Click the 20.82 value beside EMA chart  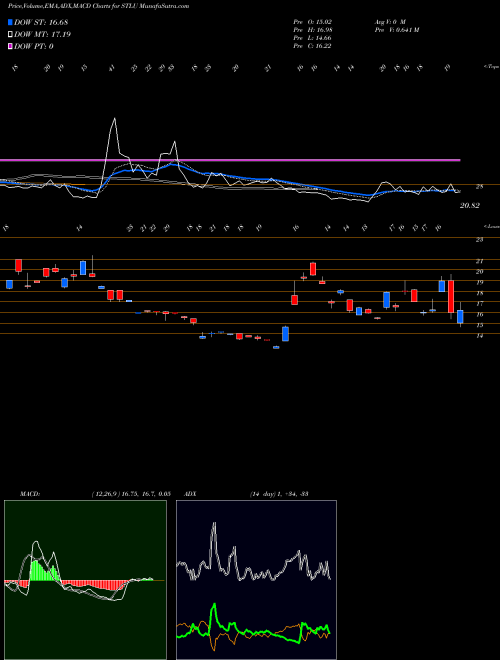469,205
